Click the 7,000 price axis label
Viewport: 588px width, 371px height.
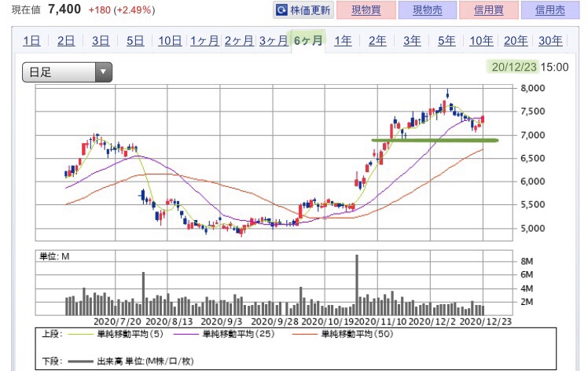(x=533, y=135)
